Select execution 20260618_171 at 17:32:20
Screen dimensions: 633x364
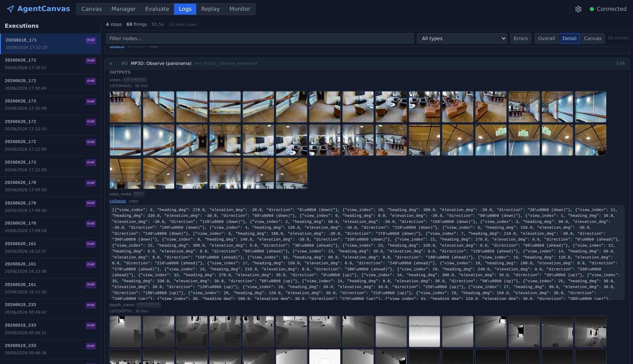tap(50, 44)
